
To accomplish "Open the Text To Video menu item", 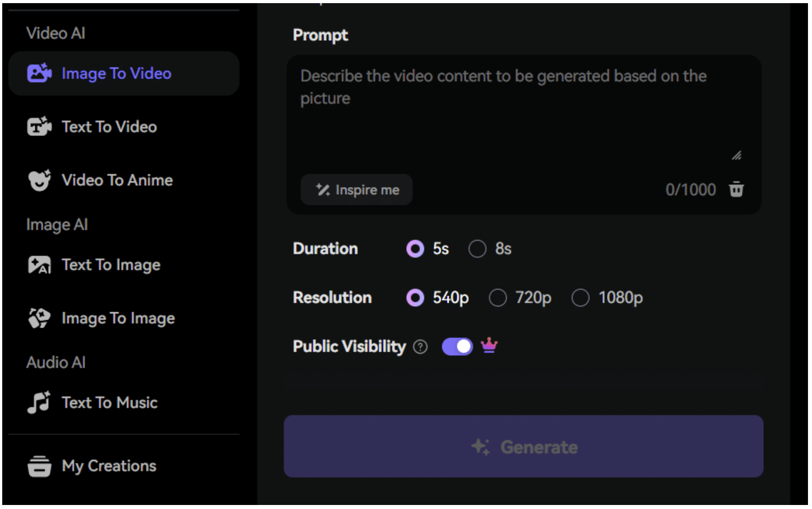I will (124, 126).
